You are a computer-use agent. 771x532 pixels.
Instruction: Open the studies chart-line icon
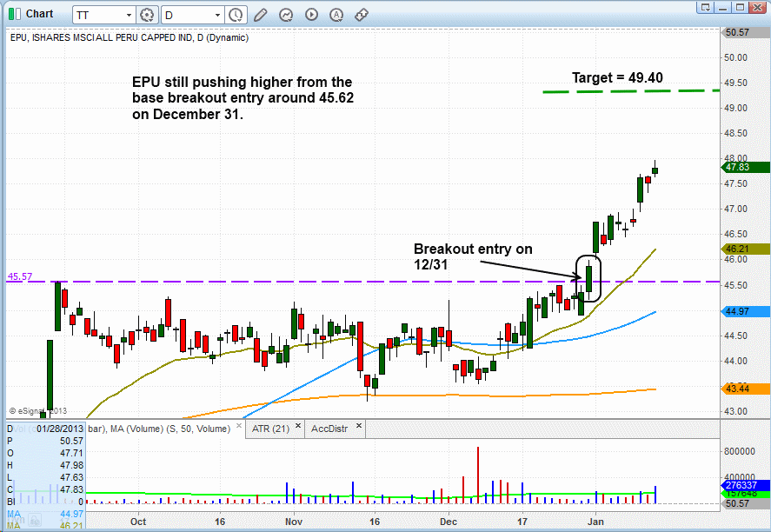pos(286,16)
